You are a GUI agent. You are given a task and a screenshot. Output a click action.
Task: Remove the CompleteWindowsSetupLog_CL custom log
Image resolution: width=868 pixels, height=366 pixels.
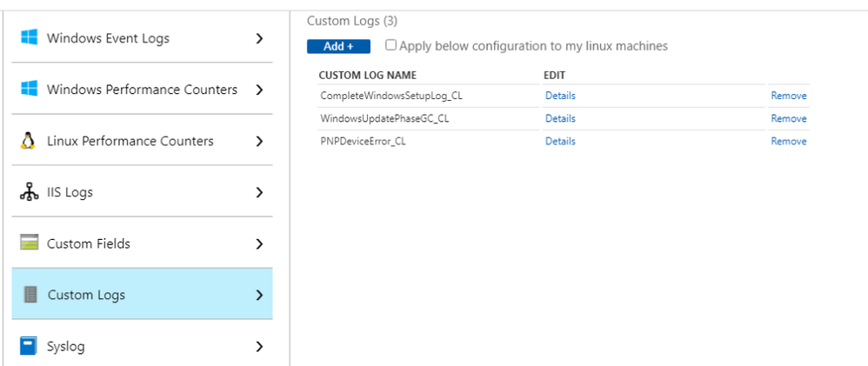point(788,96)
